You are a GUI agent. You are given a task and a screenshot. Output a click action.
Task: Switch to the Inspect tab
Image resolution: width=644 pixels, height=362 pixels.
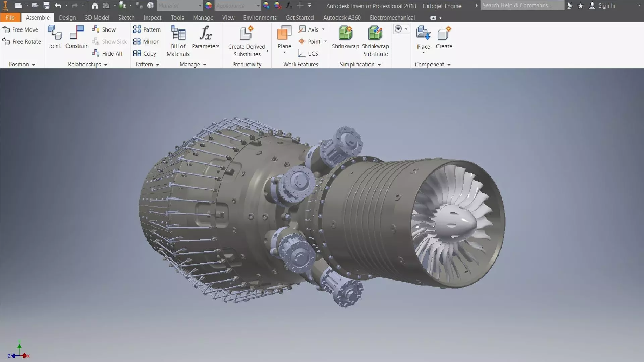pos(152,18)
